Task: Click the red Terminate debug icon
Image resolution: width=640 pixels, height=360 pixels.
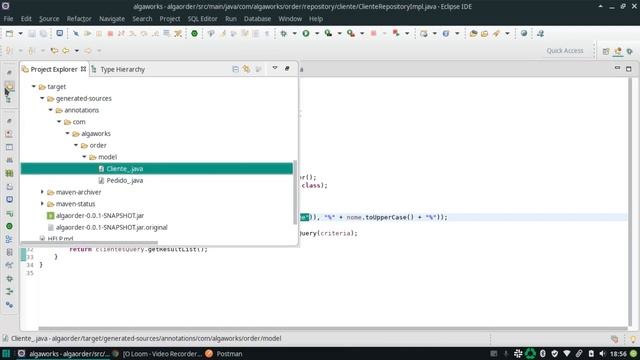Action: pyautogui.click(x=110, y=33)
